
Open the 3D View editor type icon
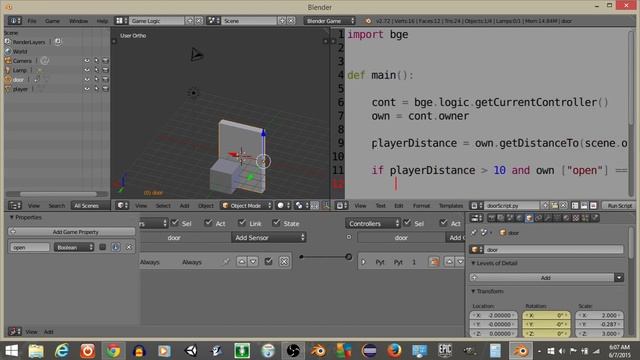pyautogui.click(x=121, y=205)
